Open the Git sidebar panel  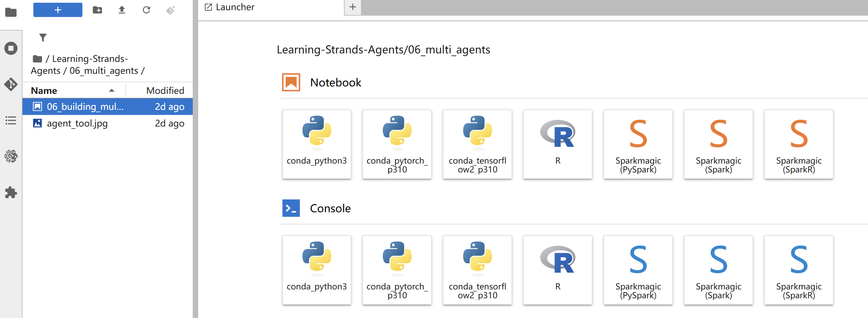[11, 84]
